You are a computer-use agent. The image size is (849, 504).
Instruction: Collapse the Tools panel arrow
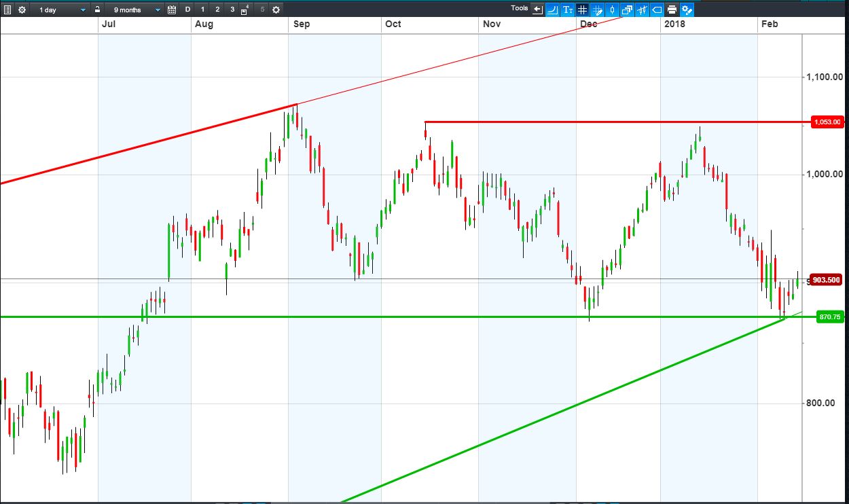[x=537, y=10]
